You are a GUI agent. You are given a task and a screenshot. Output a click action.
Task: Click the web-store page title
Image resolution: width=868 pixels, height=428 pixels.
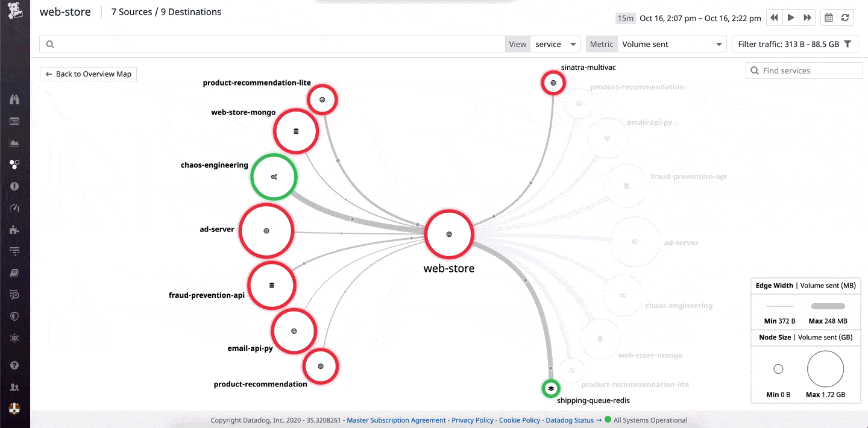point(65,12)
